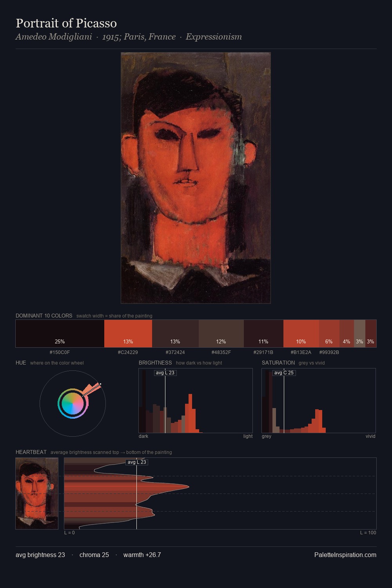Click the artist name Amedeo Modigliani
This screenshot has height=588, width=392.
(x=54, y=37)
